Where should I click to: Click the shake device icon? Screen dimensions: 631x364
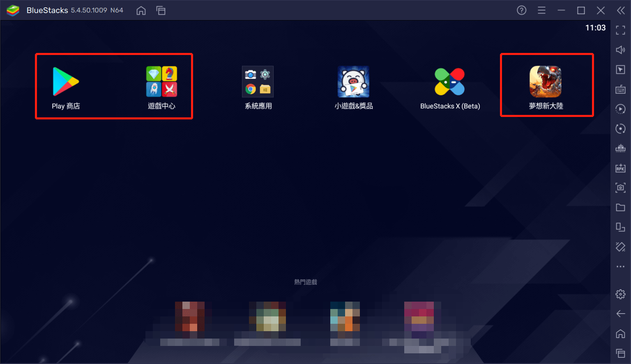pyautogui.click(x=620, y=247)
